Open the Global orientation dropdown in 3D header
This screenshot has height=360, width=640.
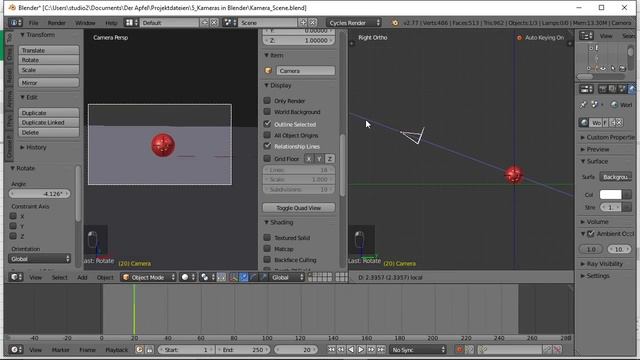pos(287,277)
